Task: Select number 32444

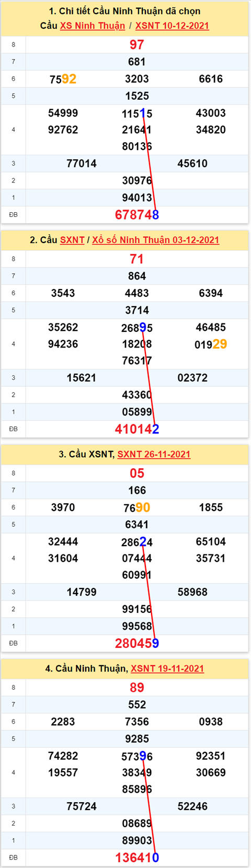Action: [63, 541]
